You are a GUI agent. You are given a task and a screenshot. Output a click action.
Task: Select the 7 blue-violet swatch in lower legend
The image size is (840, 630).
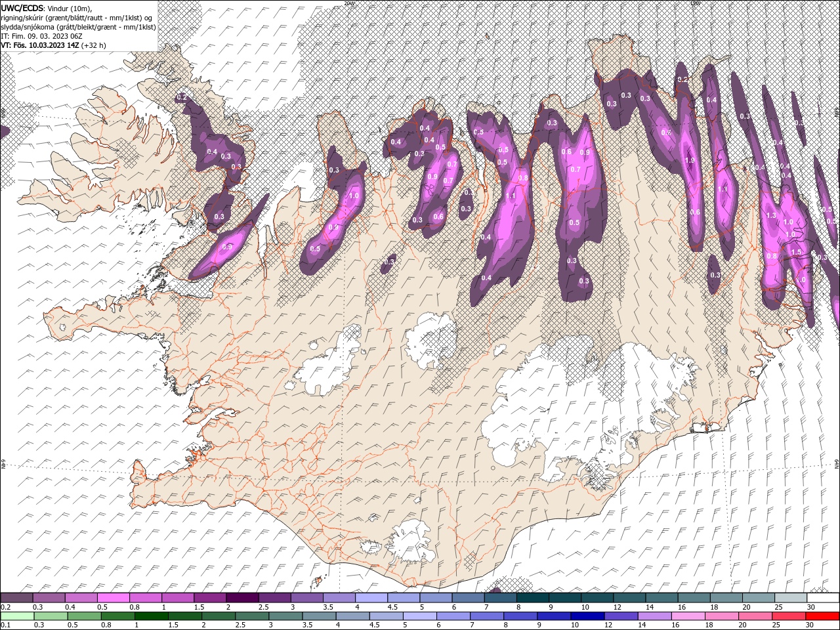487,616
